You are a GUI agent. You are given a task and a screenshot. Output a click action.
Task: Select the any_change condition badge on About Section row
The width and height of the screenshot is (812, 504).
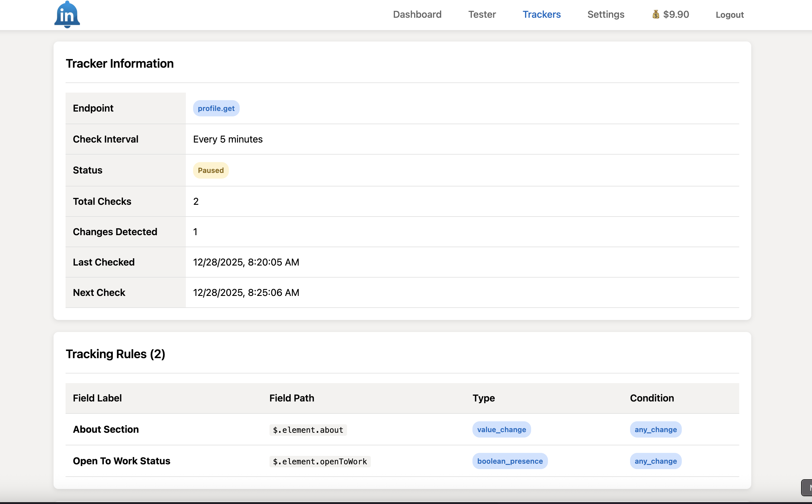coord(655,429)
